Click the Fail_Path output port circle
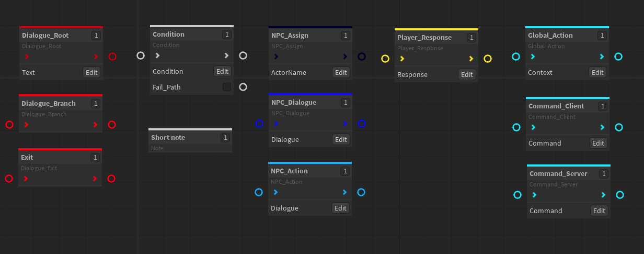Viewport: 644px width, 254px height. pos(243,87)
